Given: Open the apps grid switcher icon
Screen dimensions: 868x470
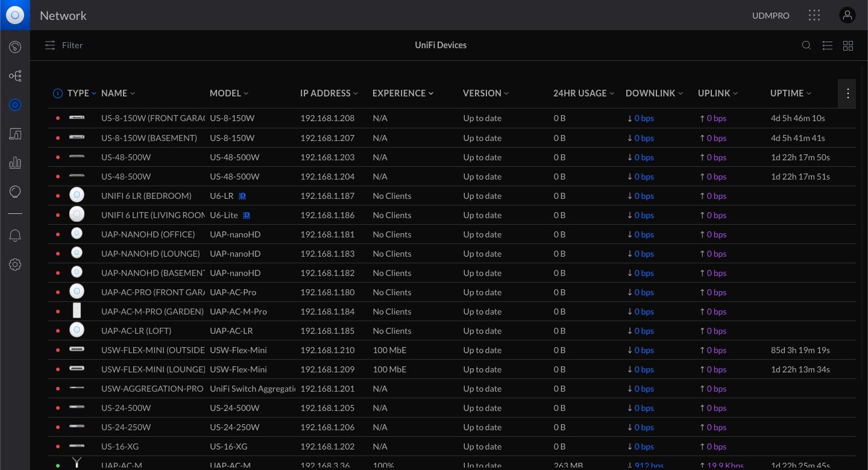Looking at the screenshot, I should click(x=814, y=15).
